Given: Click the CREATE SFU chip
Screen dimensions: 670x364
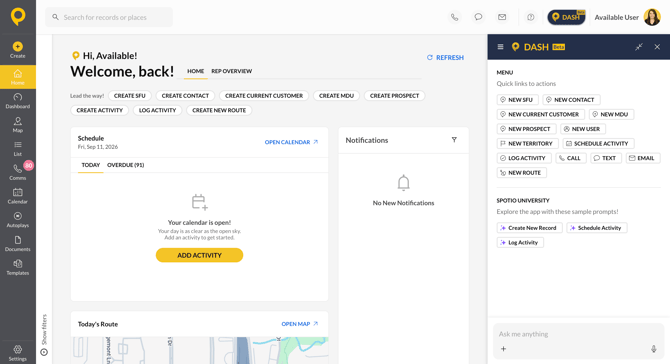Looking at the screenshot, I should click(x=129, y=96).
